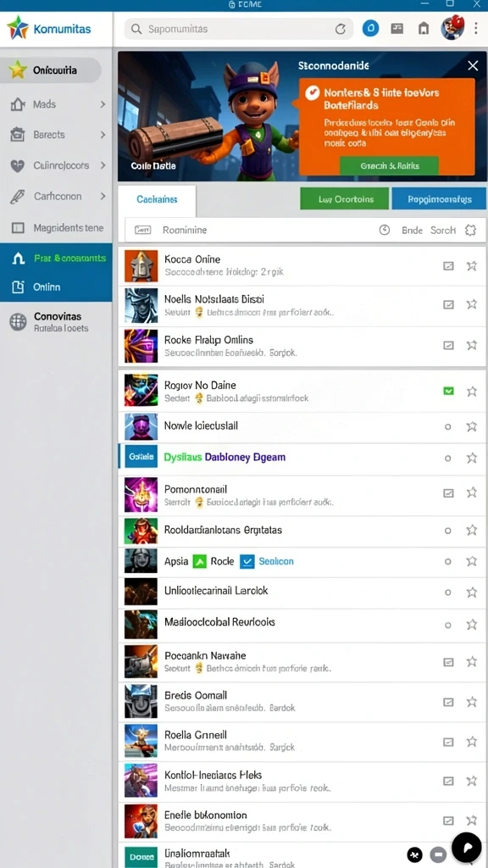Image resolution: width=488 pixels, height=868 pixels.
Task: Star the Dysilaus Dabloney Bgeam row
Action: (471, 458)
